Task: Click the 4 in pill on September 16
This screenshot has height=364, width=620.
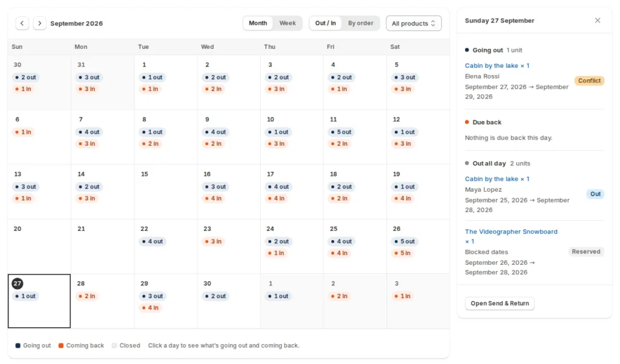Action: point(213,198)
